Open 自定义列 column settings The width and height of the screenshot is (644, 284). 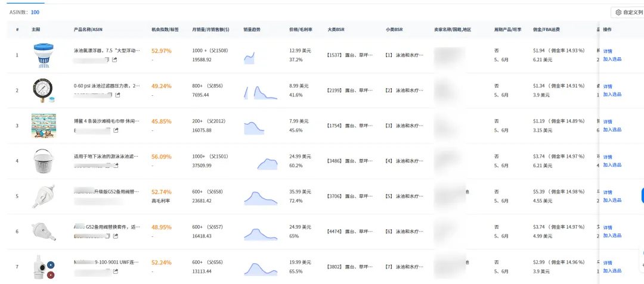(628, 13)
